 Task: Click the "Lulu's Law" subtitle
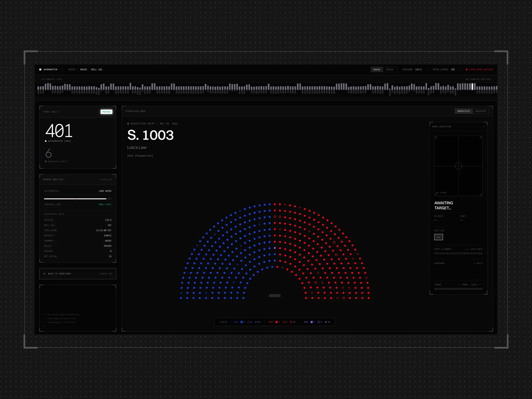pyautogui.click(x=137, y=147)
